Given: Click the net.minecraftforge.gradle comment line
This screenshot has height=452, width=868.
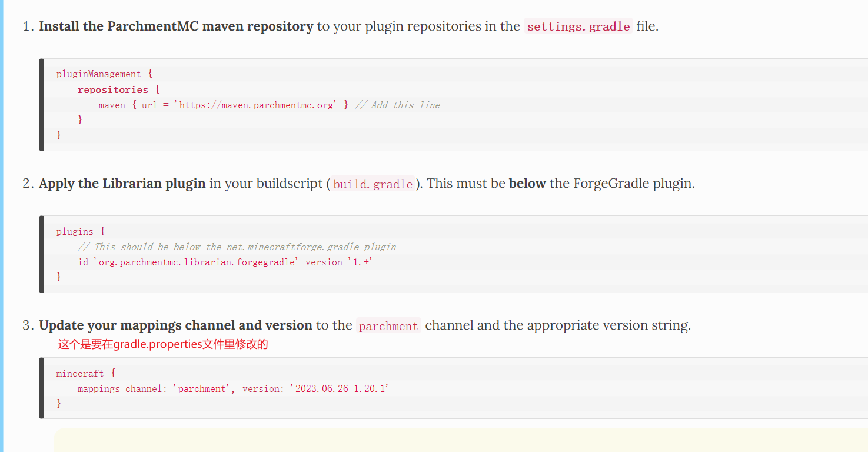Looking at the screenshot, I should tap(237, 247).
